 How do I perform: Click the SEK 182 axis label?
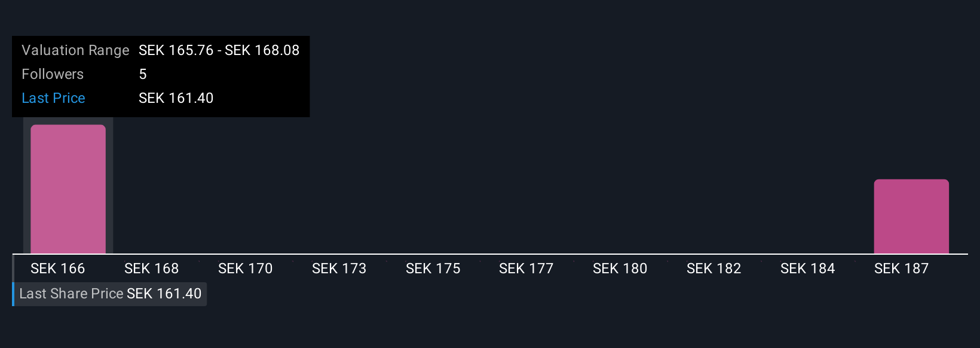tap(714, 268)
